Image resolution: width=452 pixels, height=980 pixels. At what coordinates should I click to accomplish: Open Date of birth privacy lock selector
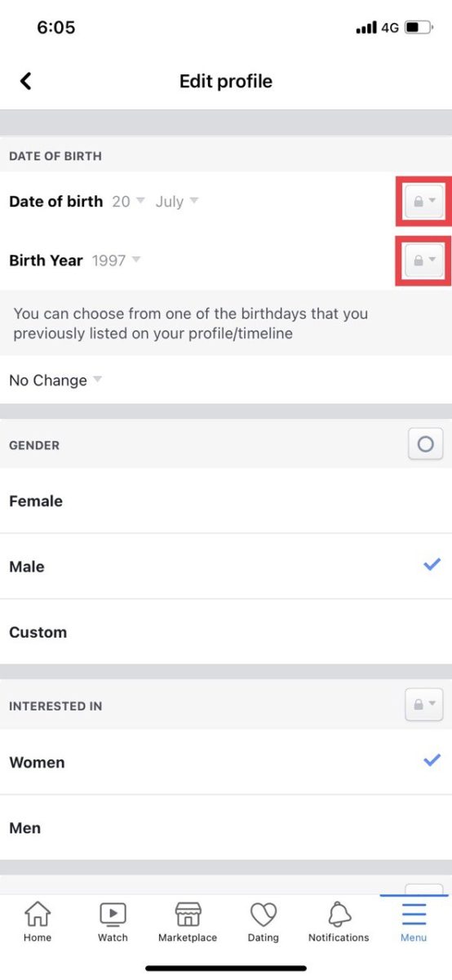click(424, 201)
